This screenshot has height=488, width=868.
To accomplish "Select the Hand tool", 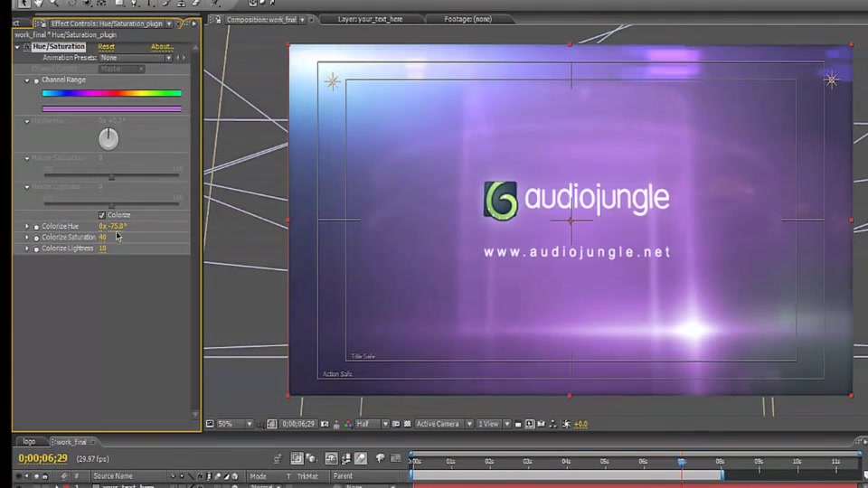I will [x=38, y=4].
